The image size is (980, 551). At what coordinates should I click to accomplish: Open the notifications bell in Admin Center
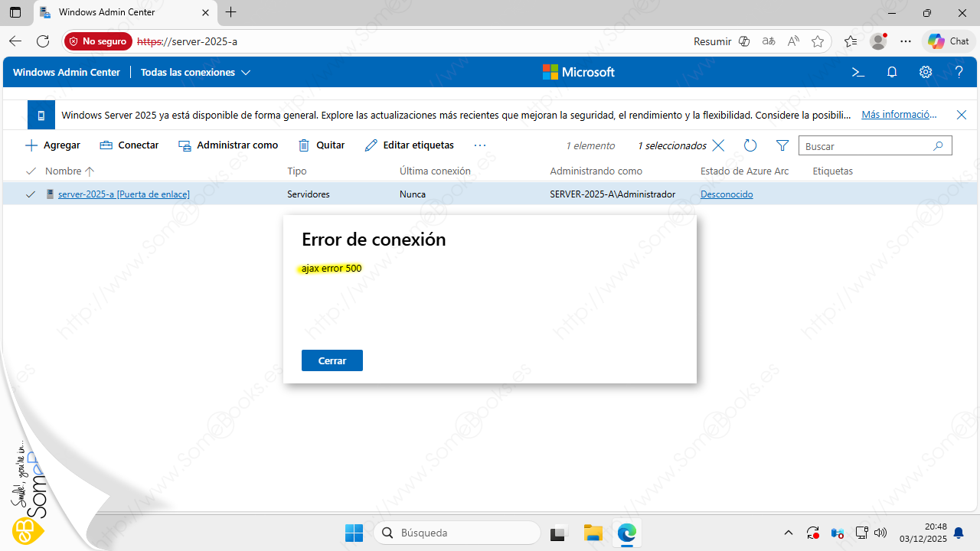coord(892,72)
